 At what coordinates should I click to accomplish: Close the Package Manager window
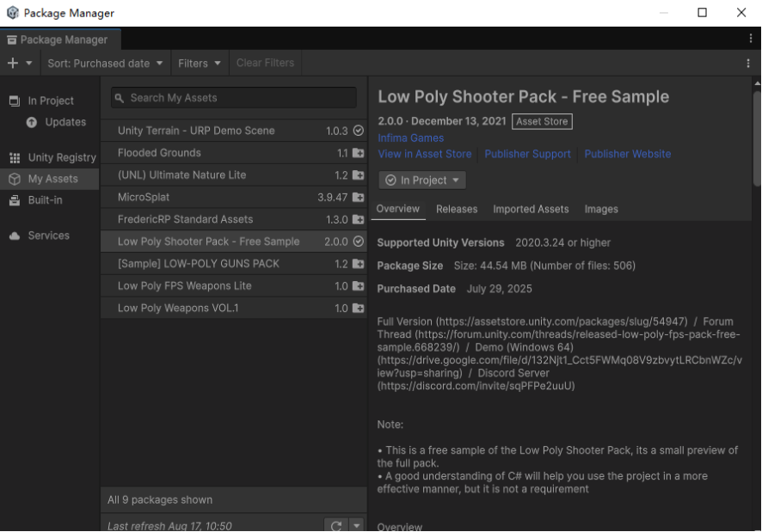[741, 13]
